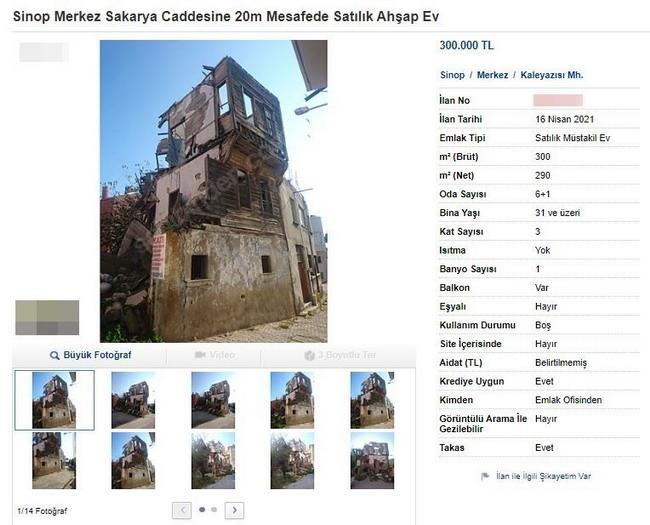Open the Büyük Fotoğraf tab

click(x=90, y=355)
